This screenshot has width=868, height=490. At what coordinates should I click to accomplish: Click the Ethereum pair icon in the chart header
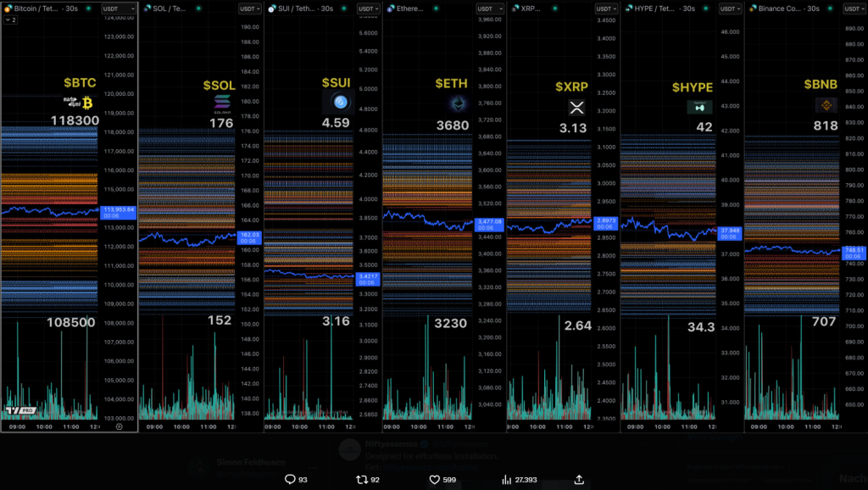(391, 8)
